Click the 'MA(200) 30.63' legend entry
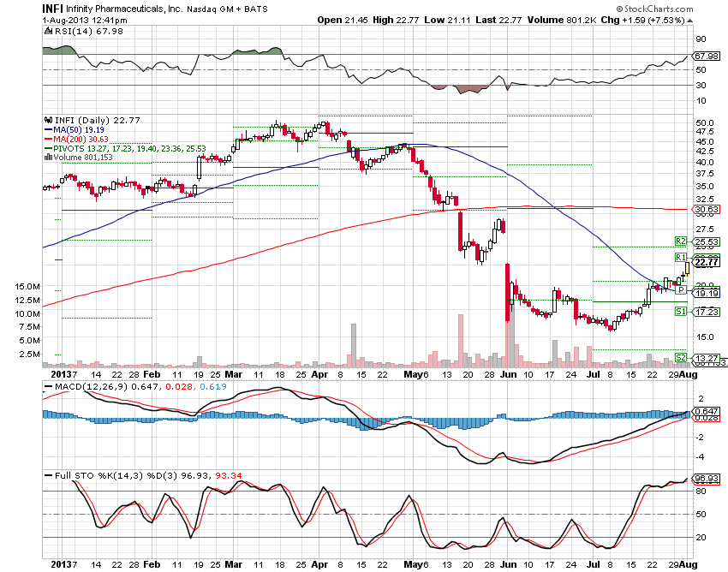The image size is (728, 572). pyautogui.click(x=81, y=140)
